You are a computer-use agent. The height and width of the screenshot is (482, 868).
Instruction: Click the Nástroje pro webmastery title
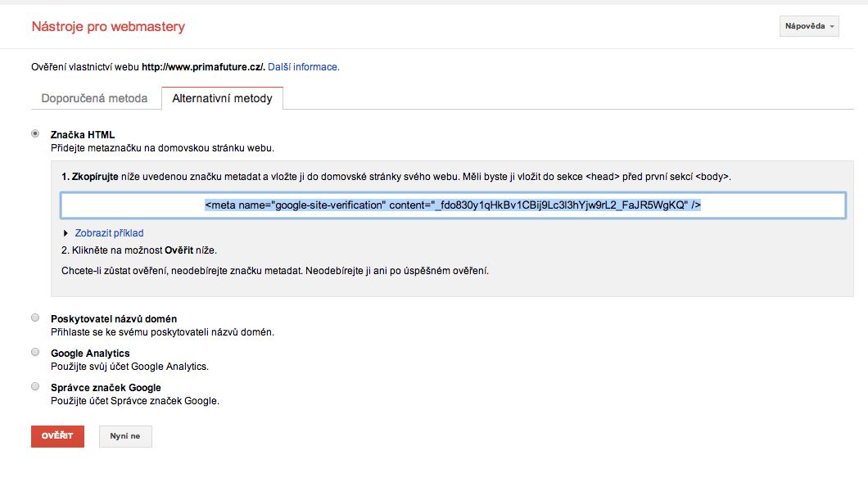[x=108, y=27]
